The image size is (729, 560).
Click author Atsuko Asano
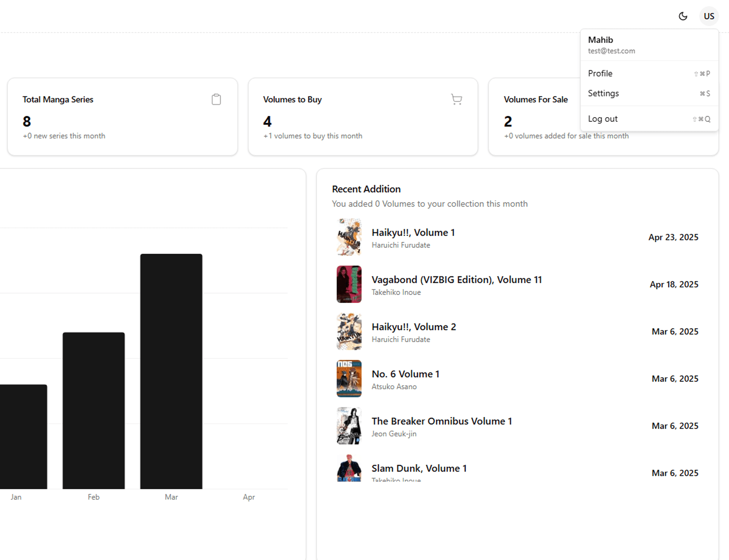[394, 386]
